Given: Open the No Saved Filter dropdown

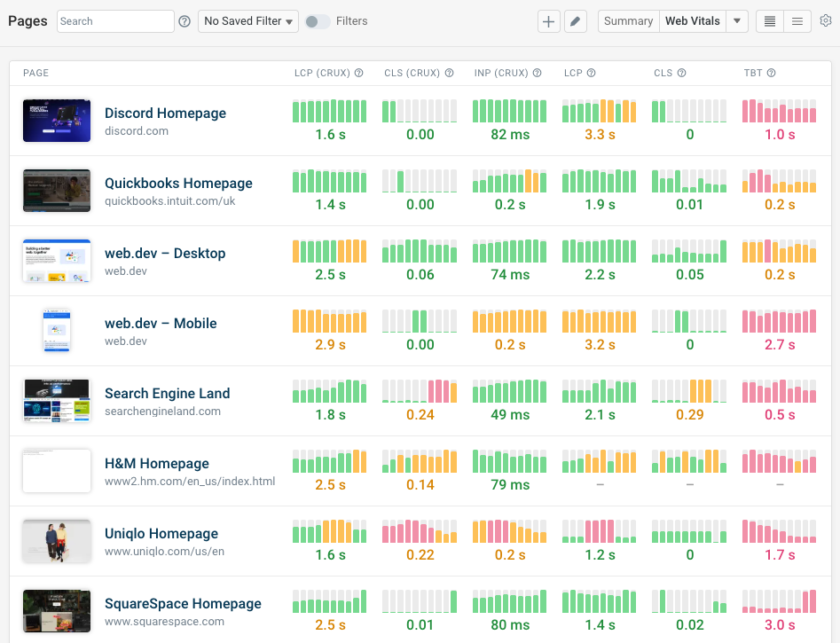Looking at the screenshot, I should 247,20.
